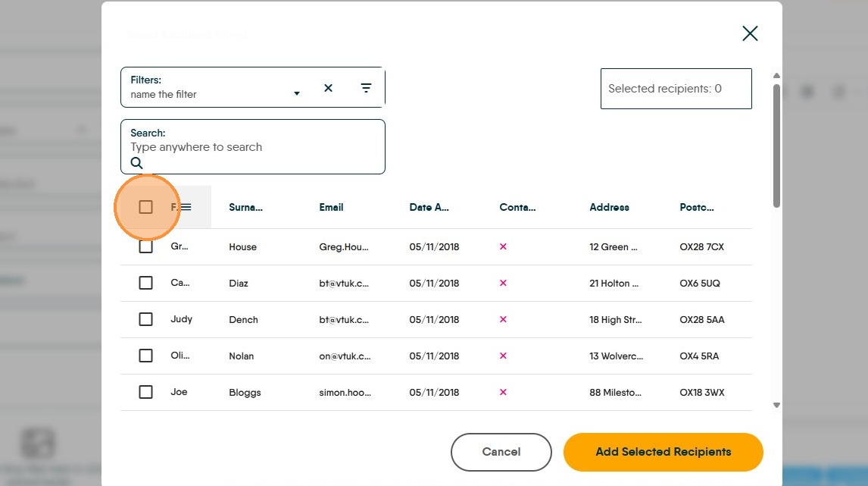This screenshot has height=486, width=868.
Task: Clear the selected filter with X icon
Action: tap(328, 88)
